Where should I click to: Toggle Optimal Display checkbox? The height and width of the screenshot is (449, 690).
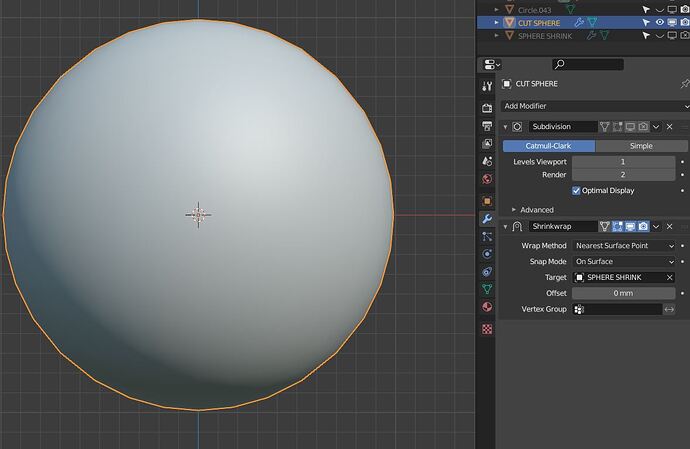click(x=576, y=191)
